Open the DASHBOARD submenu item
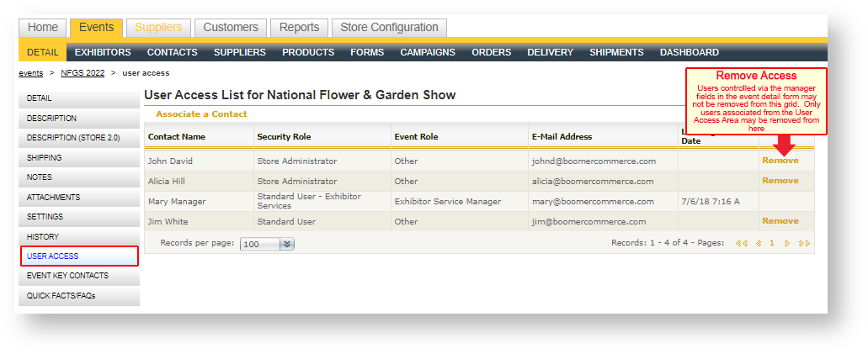 (689, 52)
